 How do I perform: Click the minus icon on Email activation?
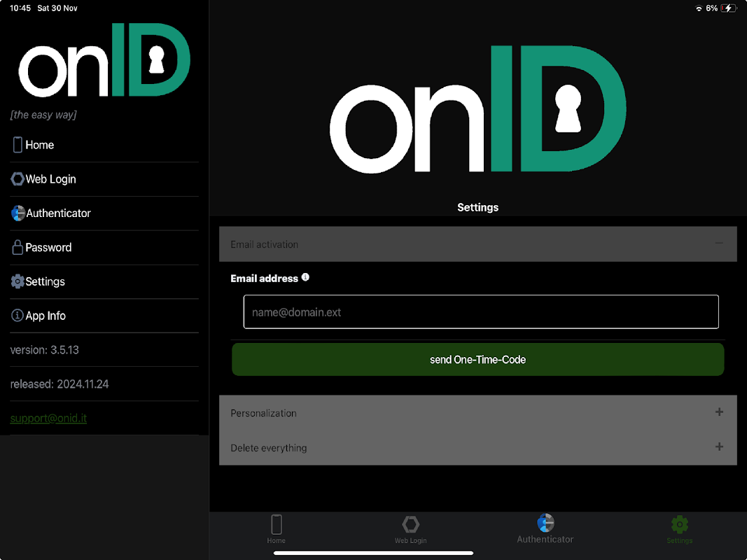pos(719,244)
